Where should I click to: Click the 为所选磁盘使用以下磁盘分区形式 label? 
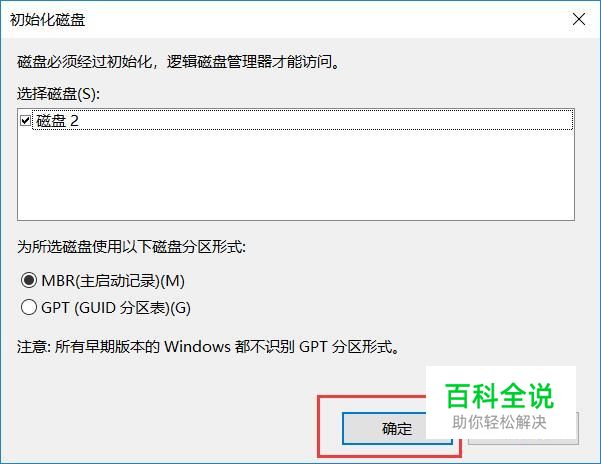(x=131, y=247)
